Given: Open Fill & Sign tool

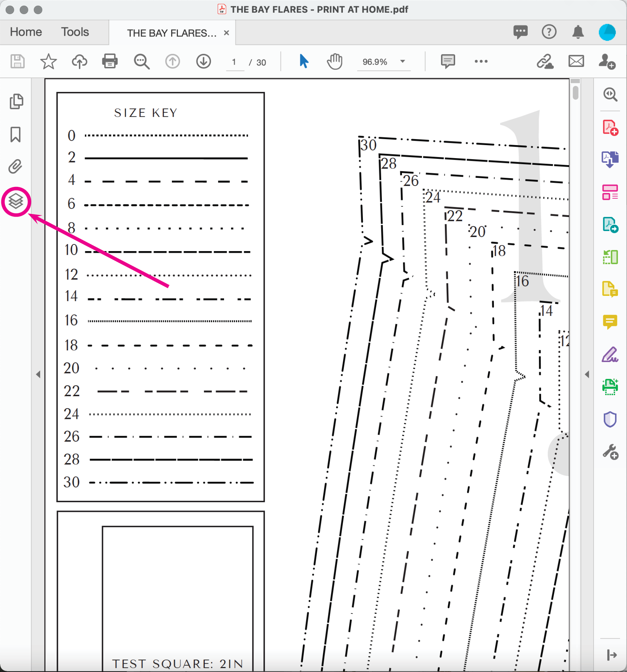Looking at the screenshot, I should point(610,355).
